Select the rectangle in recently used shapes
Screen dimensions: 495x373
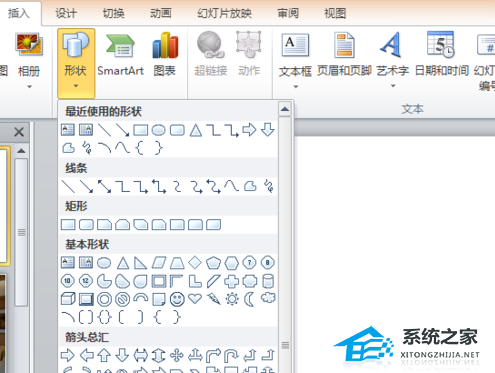click(x=141, y=130)
